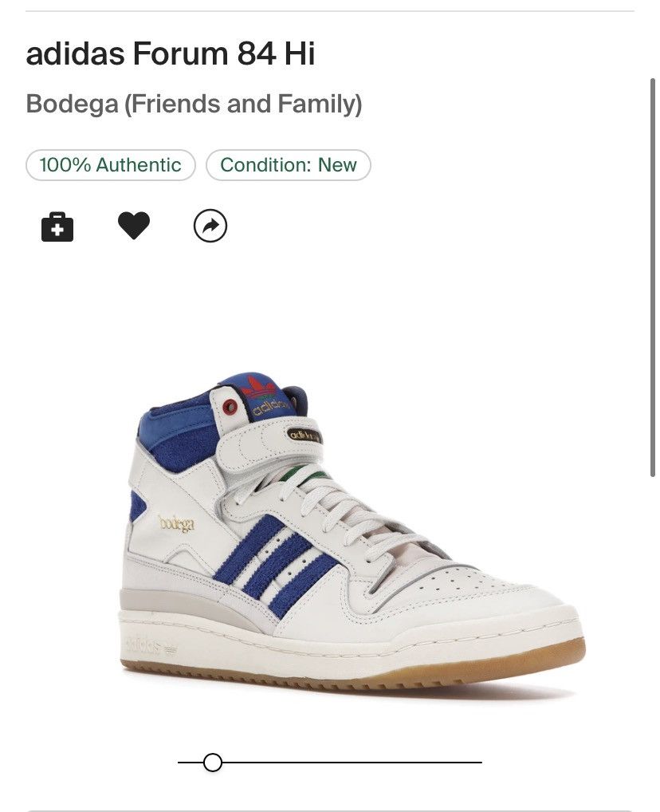Click the 360 view slider handle
Screen dimensions: 660x812
tap(213, 763)
